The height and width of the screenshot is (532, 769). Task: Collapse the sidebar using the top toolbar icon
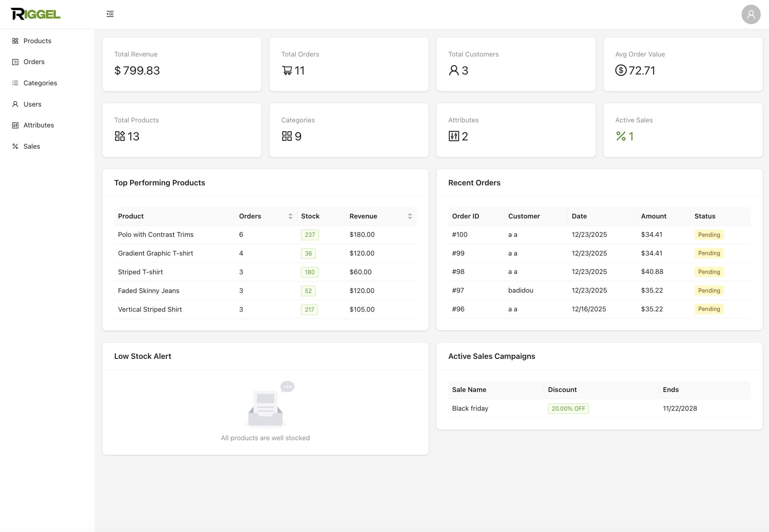click(110, 14)
